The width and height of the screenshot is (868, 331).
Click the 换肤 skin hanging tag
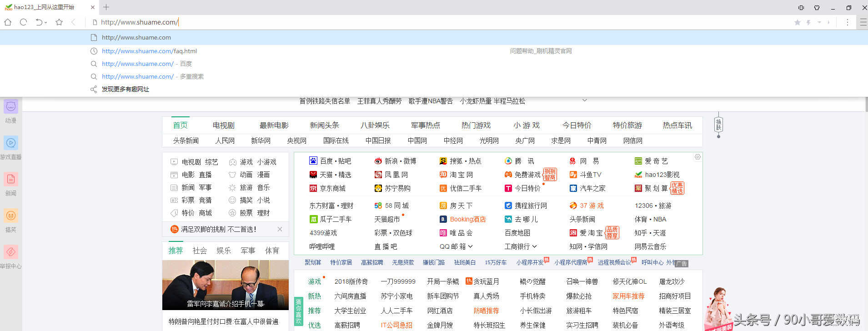pyautogui.click(x=718, y=124)
